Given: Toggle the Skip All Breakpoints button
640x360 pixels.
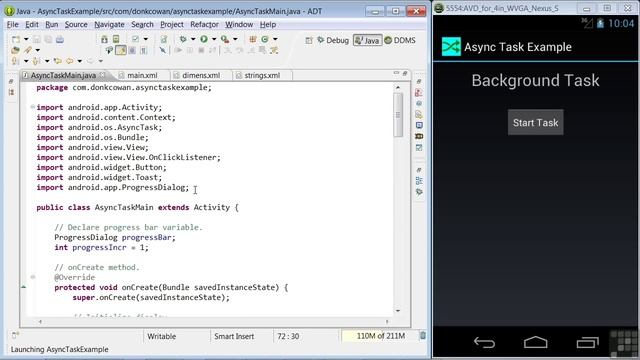Looking at the screenshot, I should pos(162,50).
